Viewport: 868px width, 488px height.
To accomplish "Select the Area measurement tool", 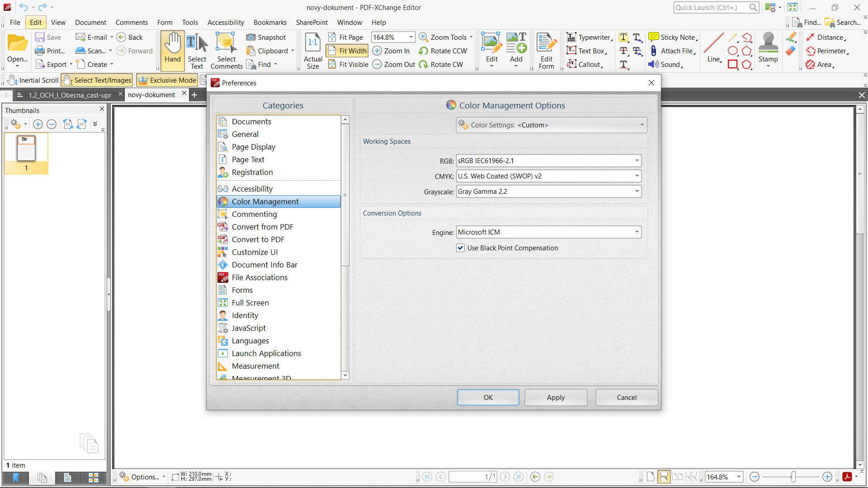I will 820,65.
